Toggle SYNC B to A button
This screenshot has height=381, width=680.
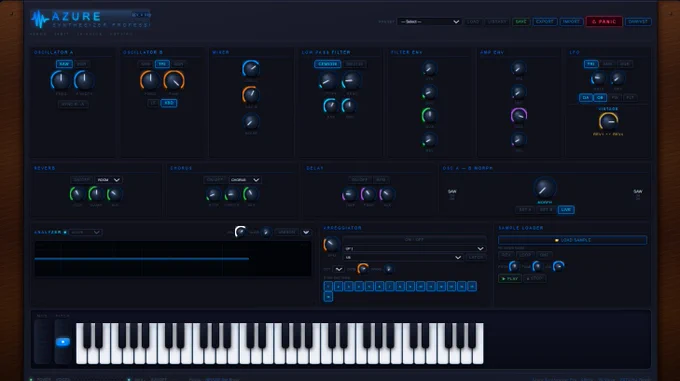[x=73, y=104]
